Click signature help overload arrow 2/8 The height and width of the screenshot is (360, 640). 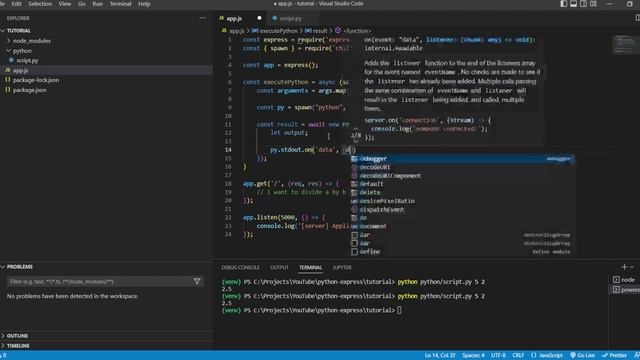point(356,135)
